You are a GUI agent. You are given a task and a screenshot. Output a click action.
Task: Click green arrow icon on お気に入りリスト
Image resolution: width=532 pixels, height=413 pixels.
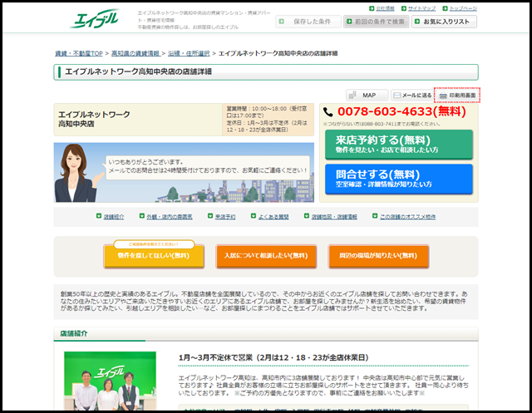pyautogui.click(x=417, y=22)
